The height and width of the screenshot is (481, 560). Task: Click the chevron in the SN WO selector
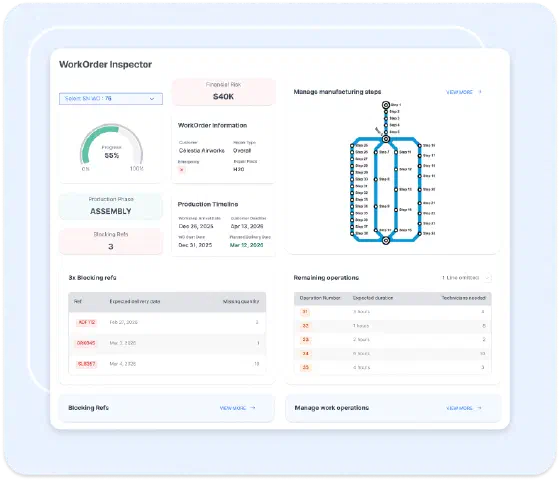(152, 99)
